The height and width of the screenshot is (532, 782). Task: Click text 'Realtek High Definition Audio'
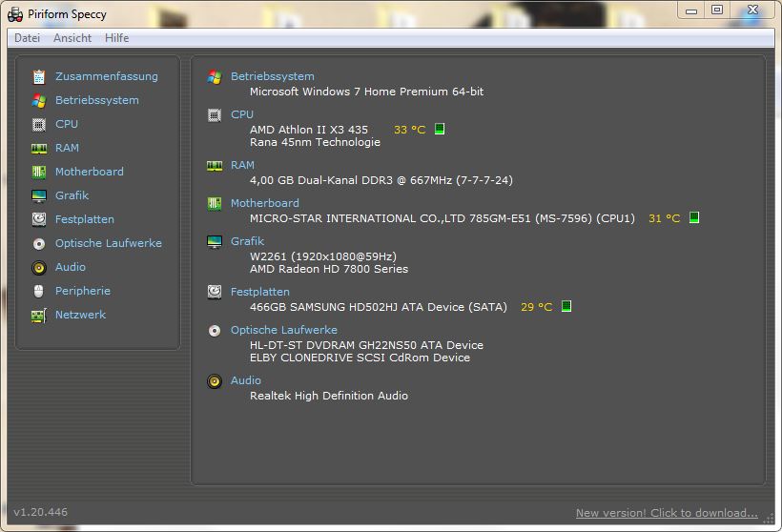click(329, 396)
